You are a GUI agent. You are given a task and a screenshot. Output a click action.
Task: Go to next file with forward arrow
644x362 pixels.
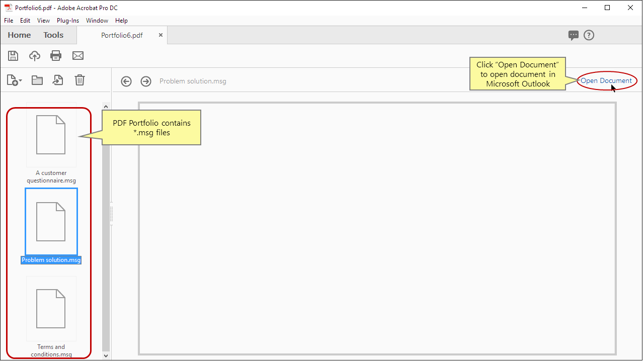tap(146, 81)
